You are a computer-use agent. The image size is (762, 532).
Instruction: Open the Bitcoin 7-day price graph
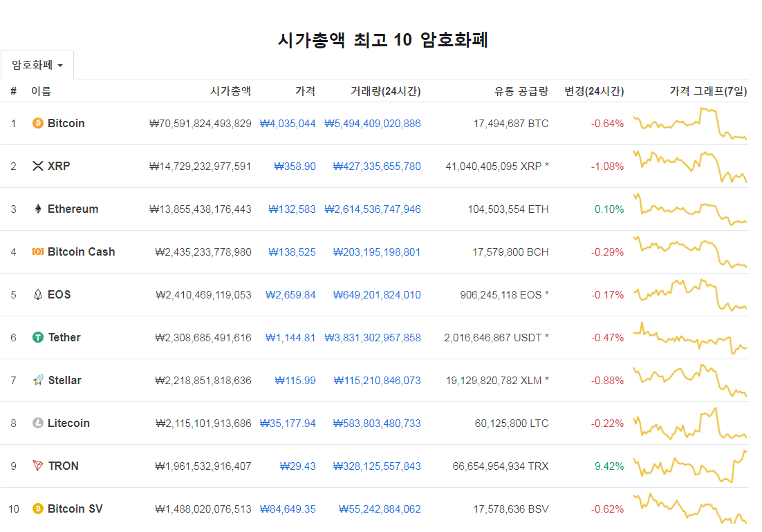tap(690, 124)
